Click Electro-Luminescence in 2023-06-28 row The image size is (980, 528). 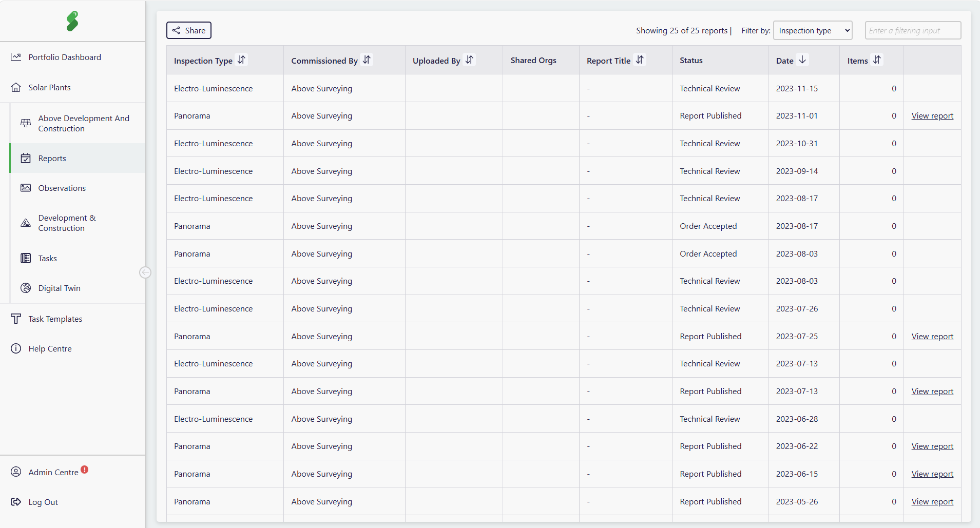pos(213,419)
